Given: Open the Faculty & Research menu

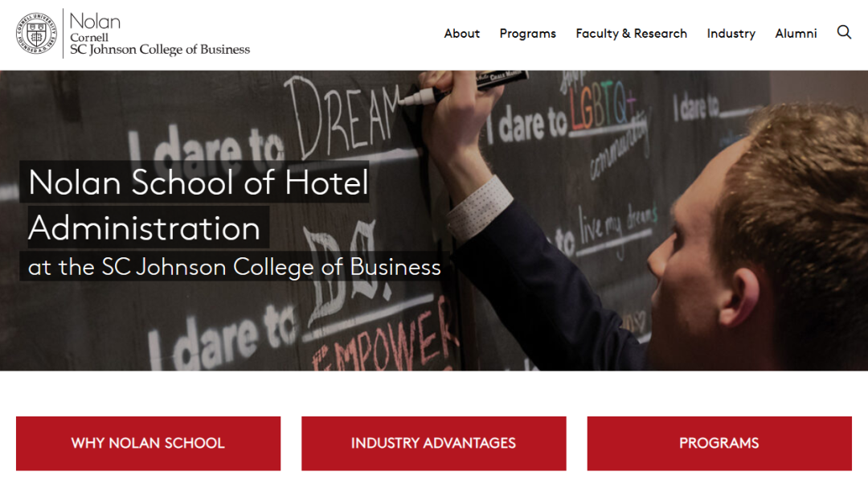Looking at the screenshot, I should (x=631, y=33).
